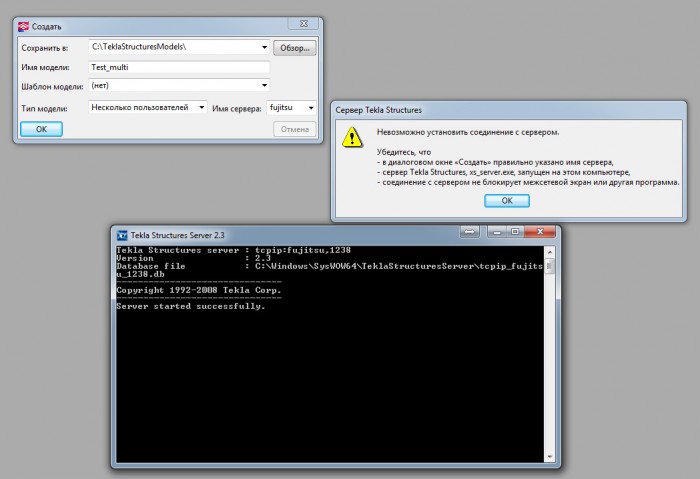Click the double-arrow button in server title bar
Viewport: 700px width, 479px height.
(470, 232)
